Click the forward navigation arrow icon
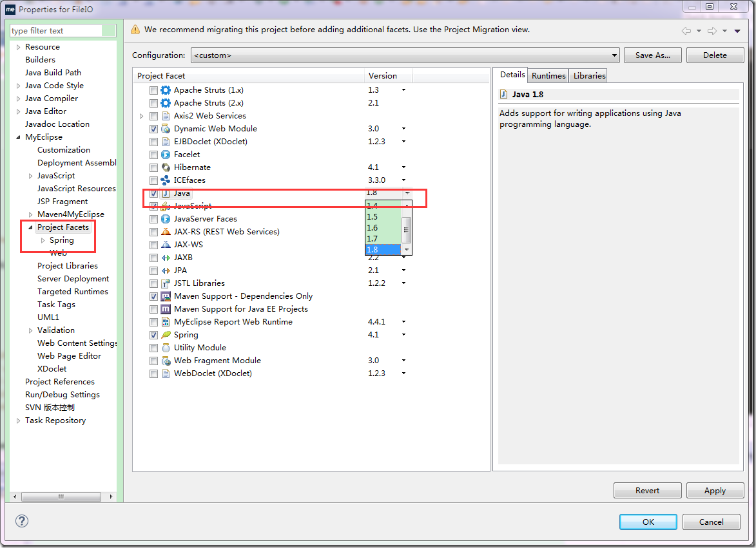 tap(712, 31)
